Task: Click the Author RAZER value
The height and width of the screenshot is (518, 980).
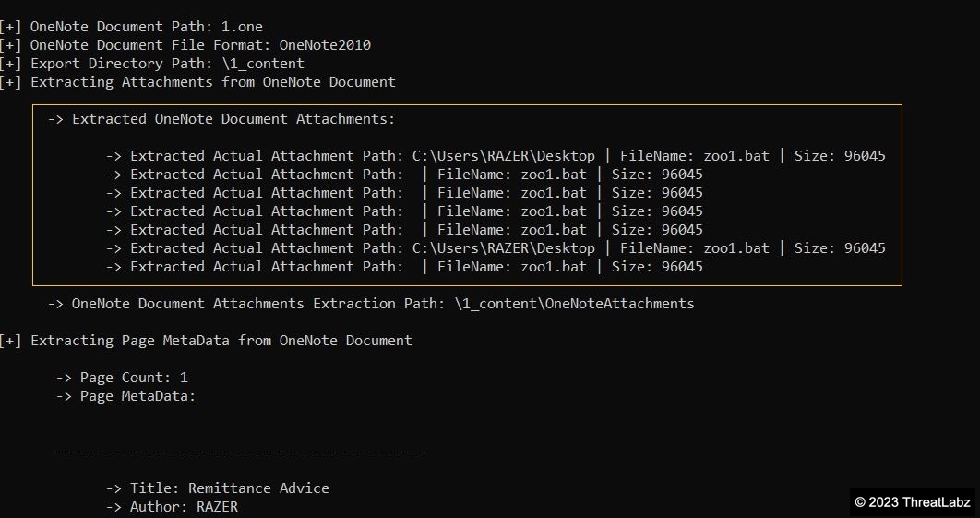Action: pos(217,507)
